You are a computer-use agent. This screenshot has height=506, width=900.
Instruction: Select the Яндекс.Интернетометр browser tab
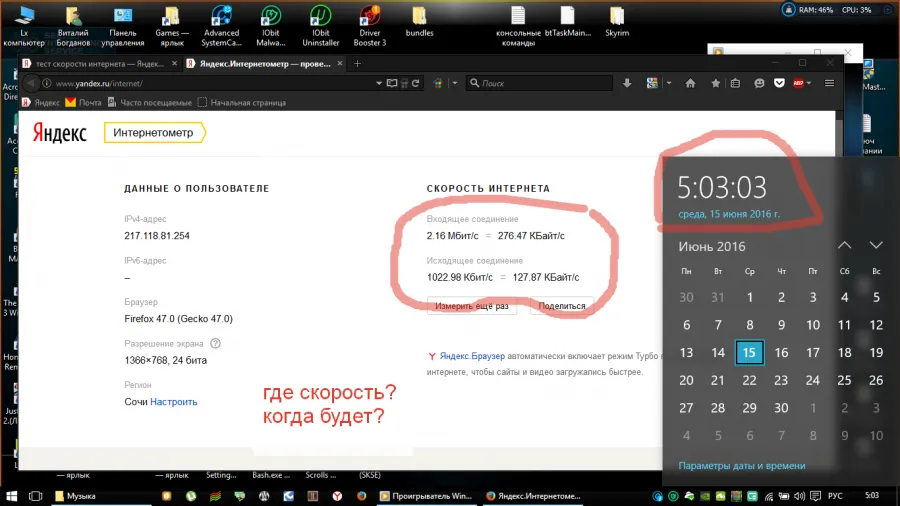coord(265,64)
